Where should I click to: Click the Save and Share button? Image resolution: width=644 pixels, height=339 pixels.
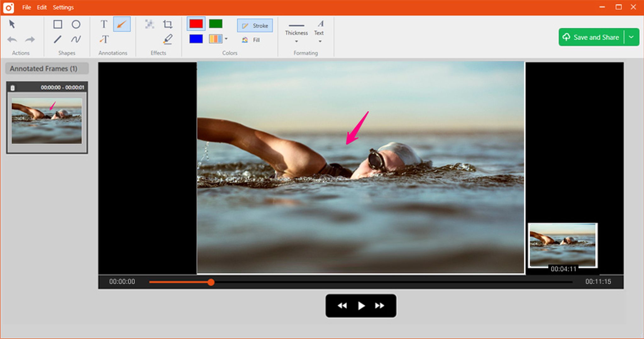[591, 37]
